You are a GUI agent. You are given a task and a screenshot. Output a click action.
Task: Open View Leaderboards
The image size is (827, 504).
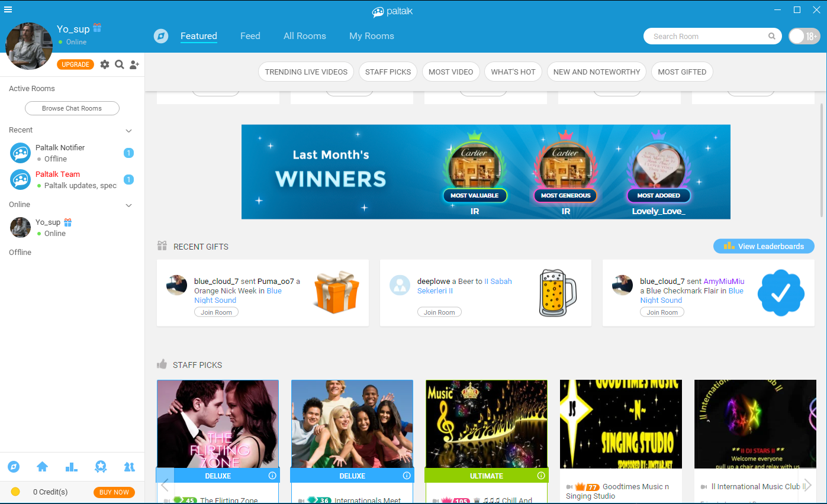(764, 246)
